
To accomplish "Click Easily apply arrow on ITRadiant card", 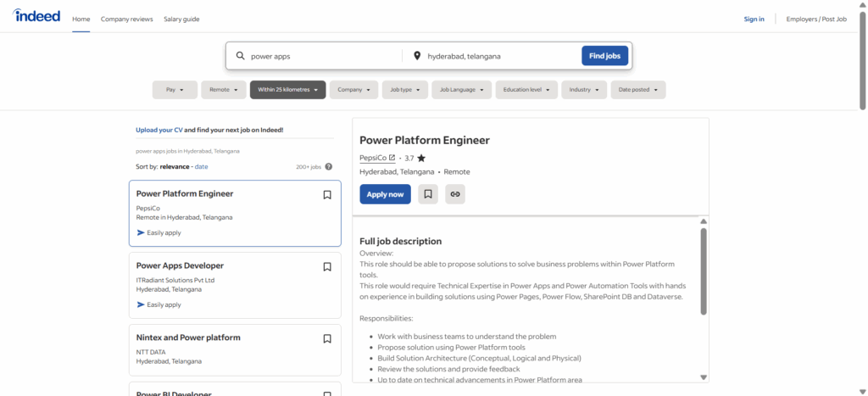I will (x=141, y=304).
